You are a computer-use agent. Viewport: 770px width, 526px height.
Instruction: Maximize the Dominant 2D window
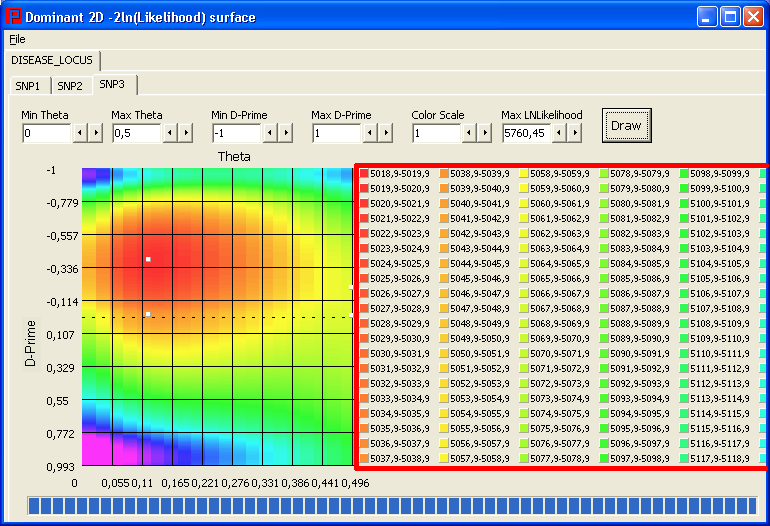(730, 17)
